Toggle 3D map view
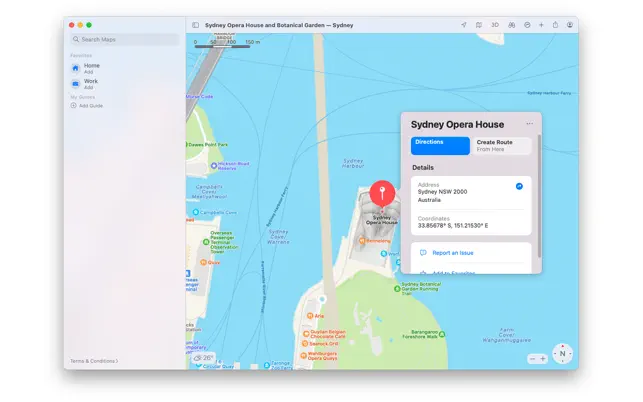Image resolution: width=643 pixels, height=402 pixels. [495, 25]
